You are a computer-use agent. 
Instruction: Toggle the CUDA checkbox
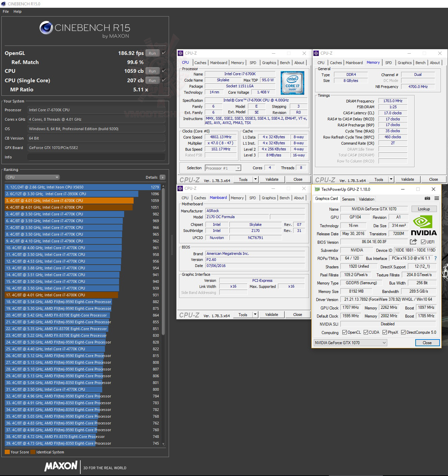tap(366, 332)
